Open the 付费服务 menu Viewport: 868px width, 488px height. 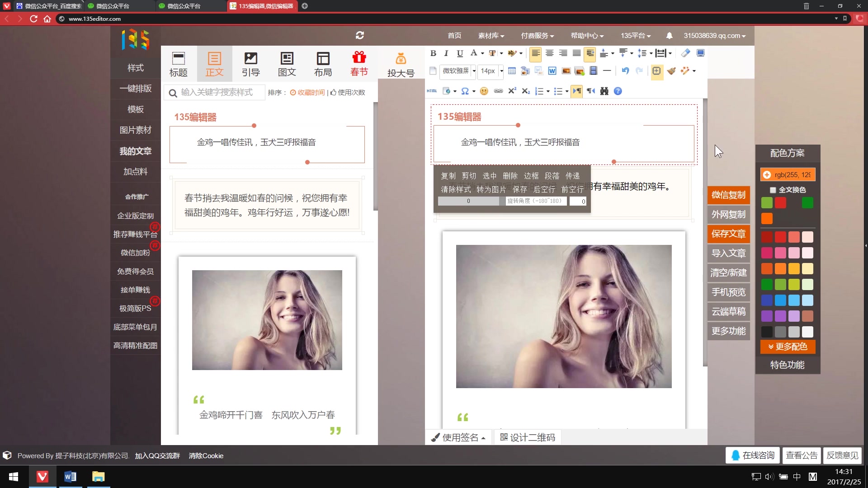[x=537, y=36]
